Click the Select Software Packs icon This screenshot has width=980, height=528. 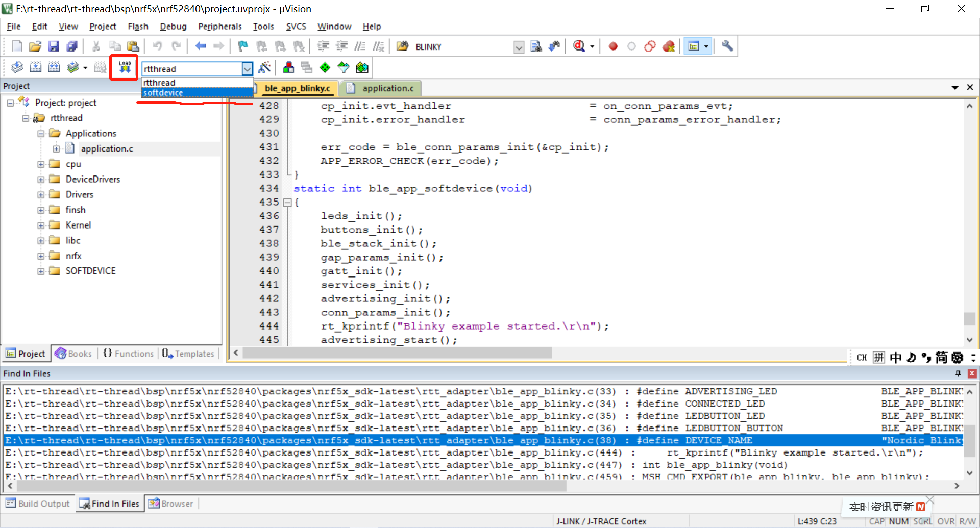coord(344,67)
